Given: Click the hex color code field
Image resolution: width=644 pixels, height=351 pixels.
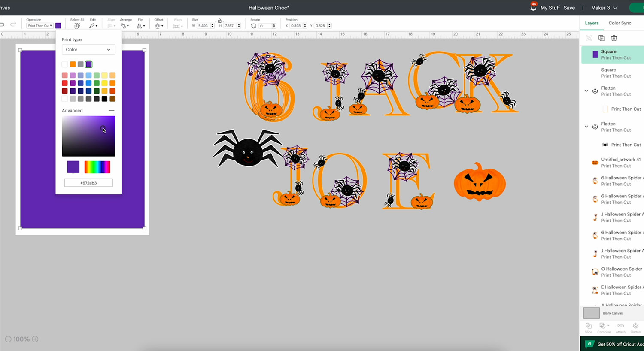Looking at the screenshot, I should [88, 183].
